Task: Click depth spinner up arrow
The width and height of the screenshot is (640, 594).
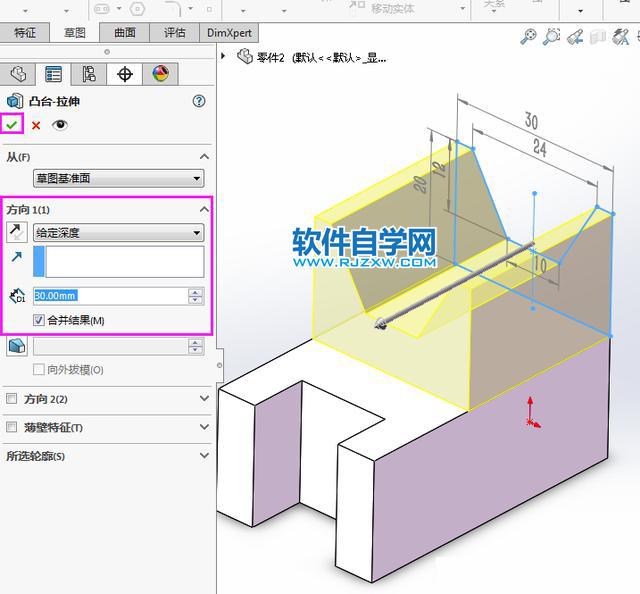Action: (x=196, y=292)
